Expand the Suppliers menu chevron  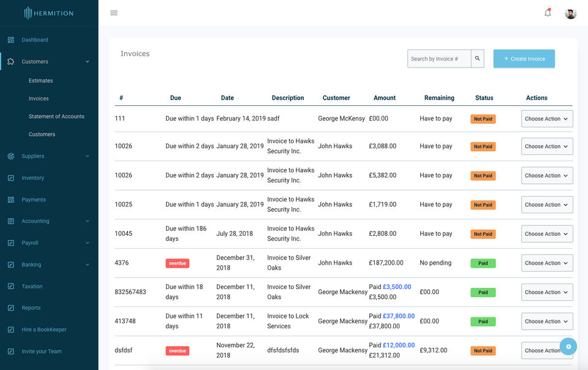tap(88, 156)
